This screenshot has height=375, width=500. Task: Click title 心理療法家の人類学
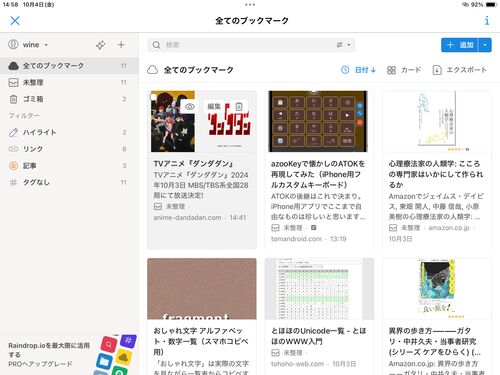436,174
